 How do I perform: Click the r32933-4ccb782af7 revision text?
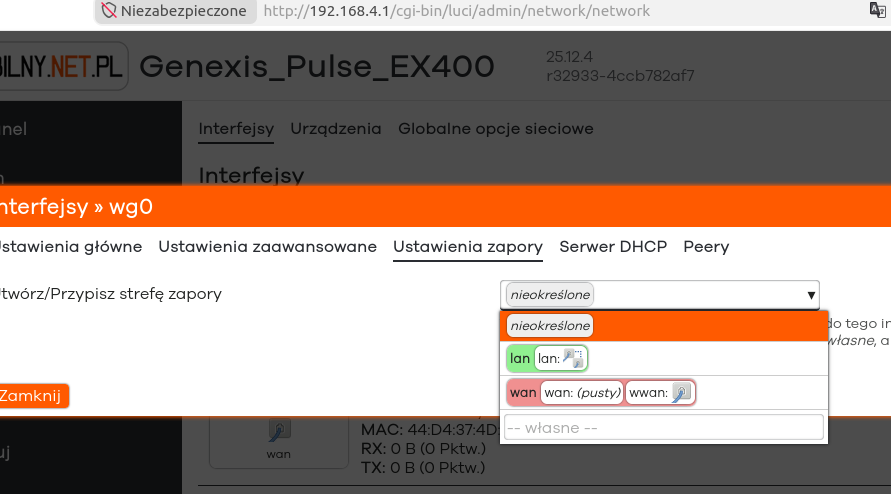click(x=620, y=76)
